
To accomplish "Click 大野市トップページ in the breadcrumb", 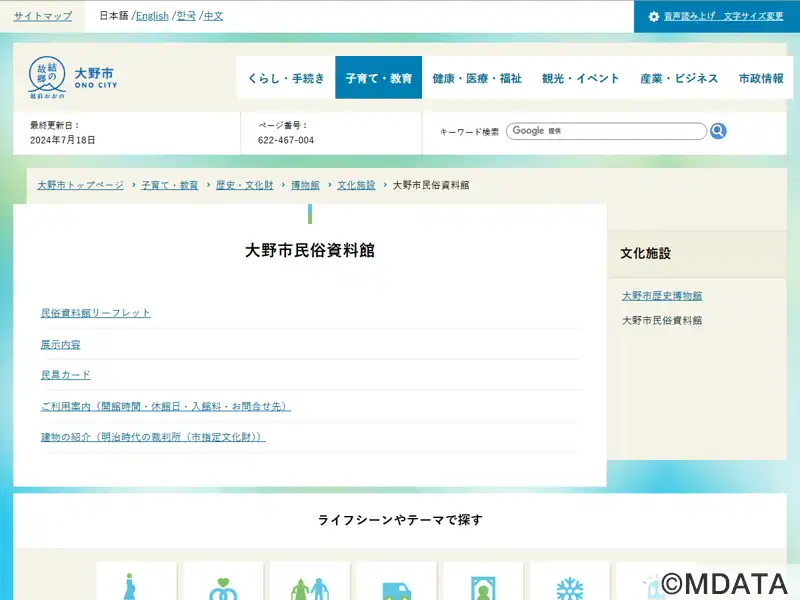I will [x=80, y=185].
